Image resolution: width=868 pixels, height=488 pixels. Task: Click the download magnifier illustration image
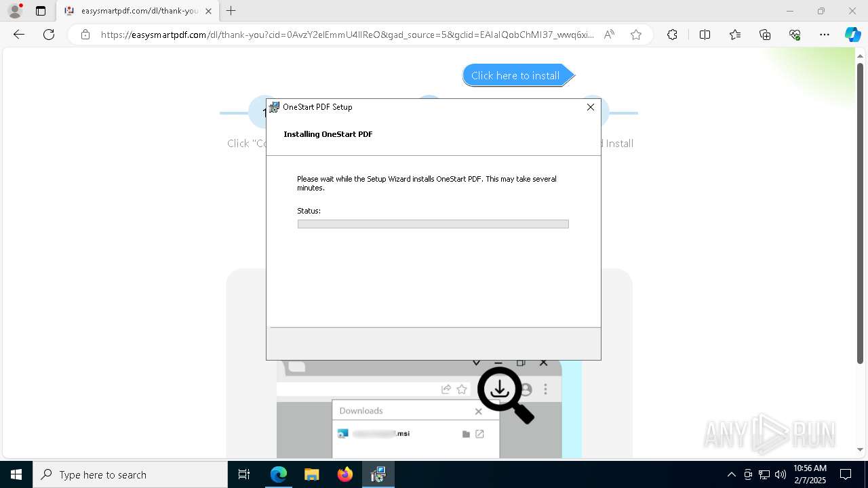pos(506,394)
